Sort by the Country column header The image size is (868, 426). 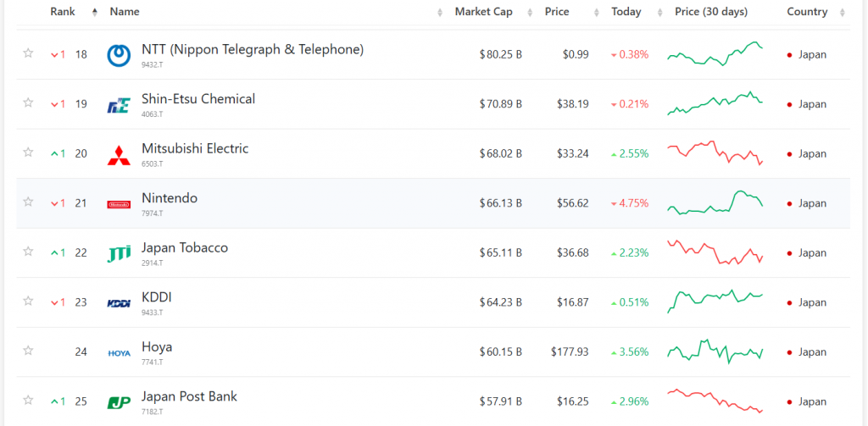coord(806,12)
